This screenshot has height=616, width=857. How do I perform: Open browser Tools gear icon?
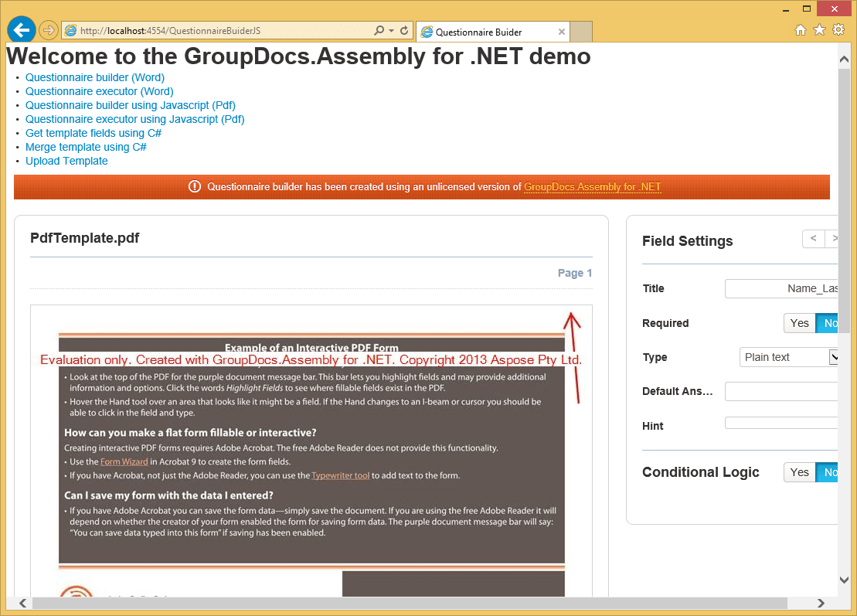click(838, 29)
